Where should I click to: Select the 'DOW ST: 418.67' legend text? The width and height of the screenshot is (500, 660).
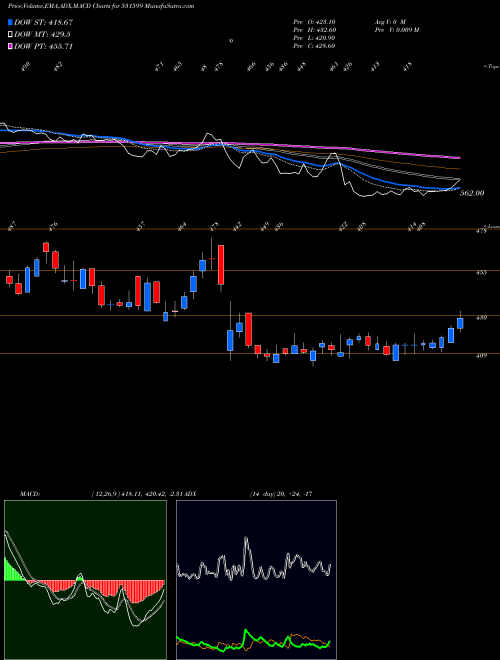pos(44,22)
